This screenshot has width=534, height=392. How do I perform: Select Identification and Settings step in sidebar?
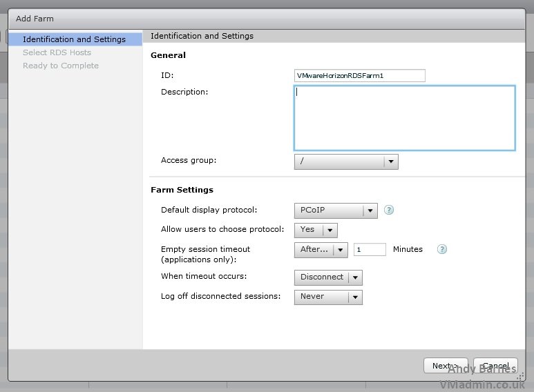click(74, 39)
